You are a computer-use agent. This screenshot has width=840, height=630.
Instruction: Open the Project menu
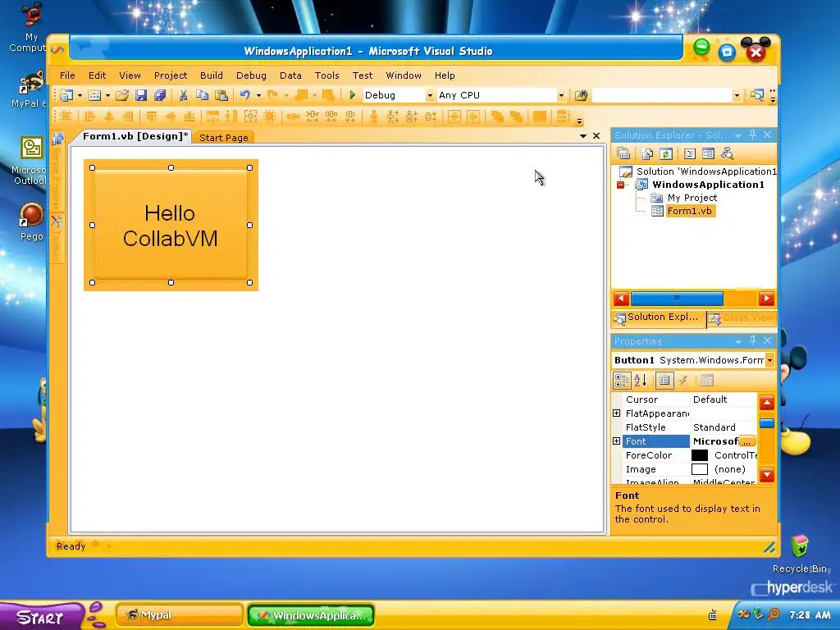tap(171, 75)
